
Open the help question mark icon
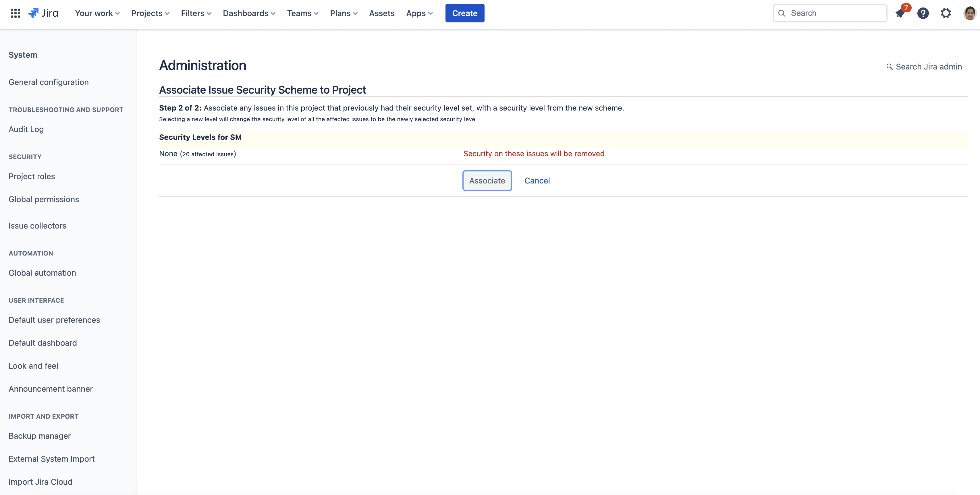pyautogui.click(x=923, y=13)
